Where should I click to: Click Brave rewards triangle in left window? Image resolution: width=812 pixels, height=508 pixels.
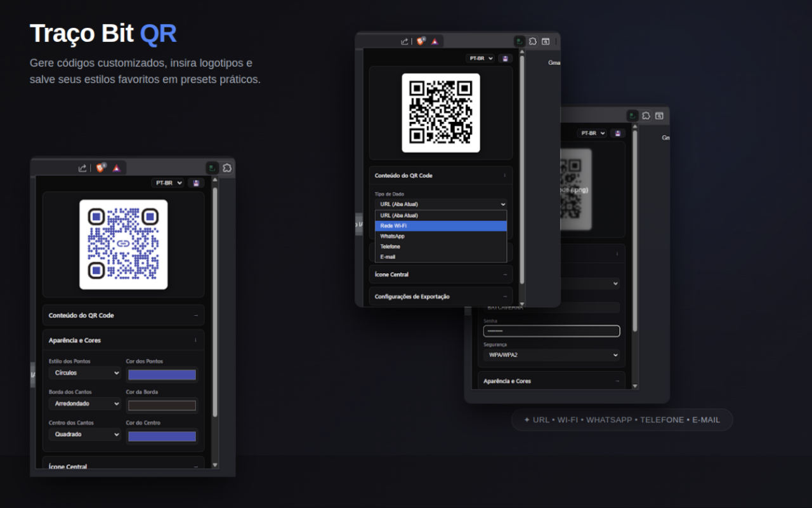[x=117, y=168]
